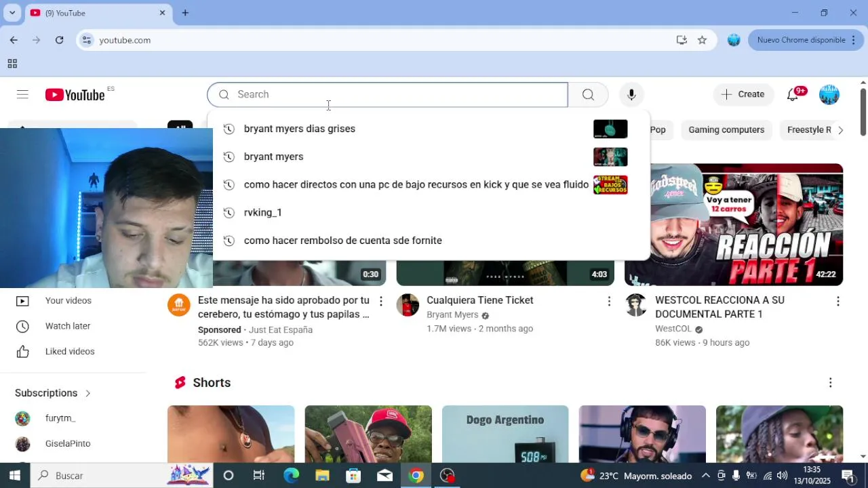This screenshot has height=488, width=868.
Task: Click thumbnail beside 'bryant myers dias grises' suggestion
Action: click(610, 129)
